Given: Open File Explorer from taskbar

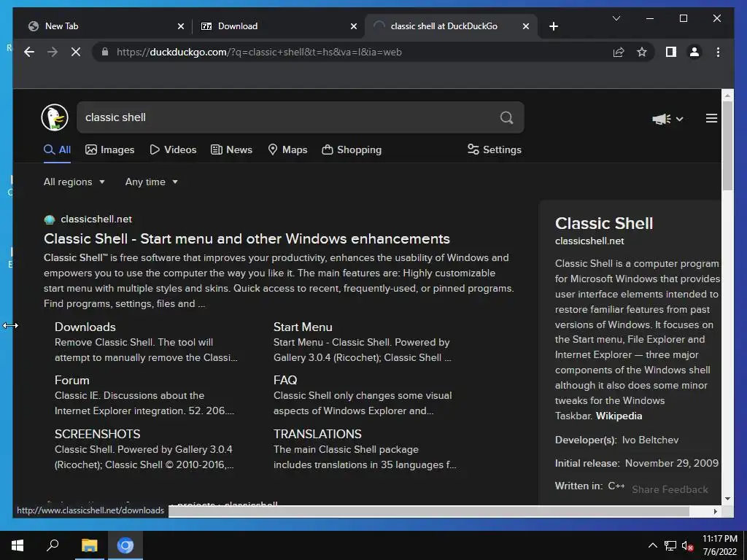Looking at the screenshot, I should coord(89,545).
